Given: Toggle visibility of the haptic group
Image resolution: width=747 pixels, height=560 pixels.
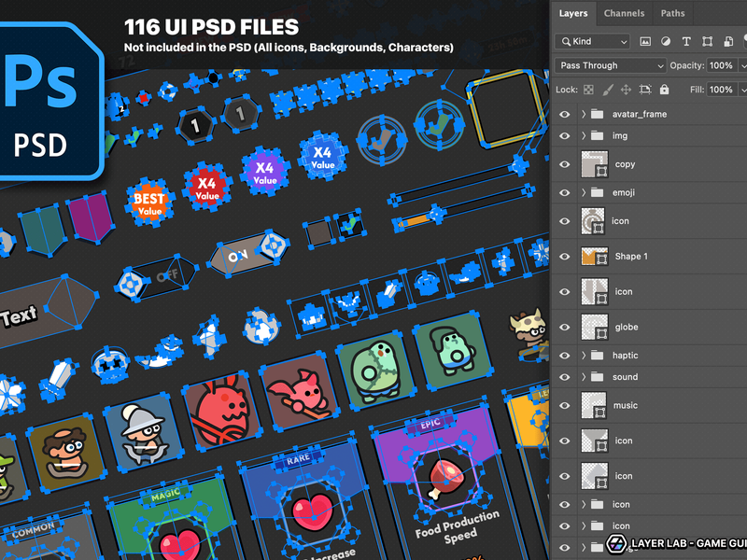Looking at the screenshot, I should (565, 356).
